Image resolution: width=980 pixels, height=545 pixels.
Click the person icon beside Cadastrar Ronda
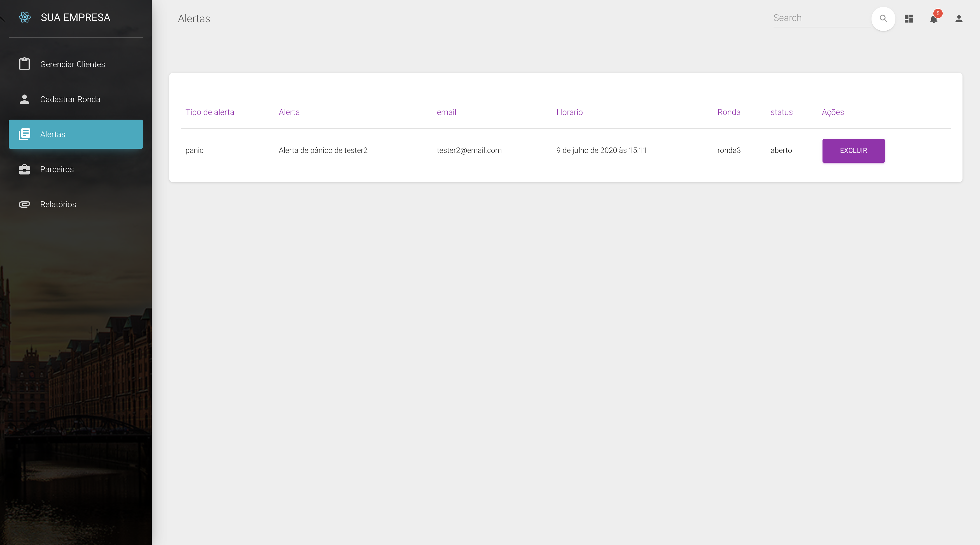[x=24, y=99]
